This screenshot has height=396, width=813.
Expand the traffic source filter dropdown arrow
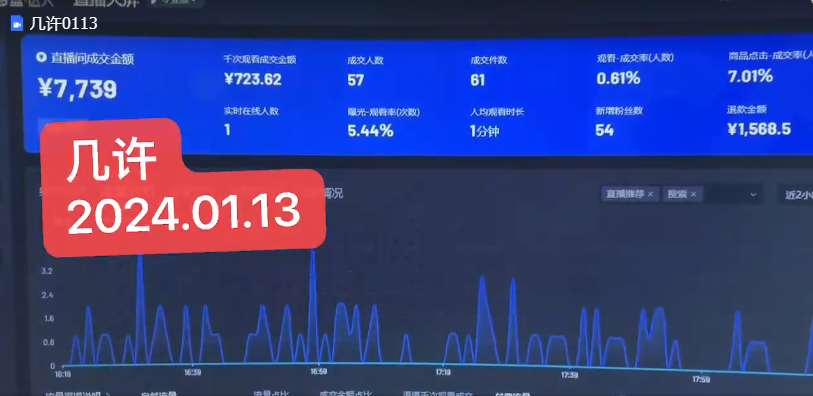[753, 194]
